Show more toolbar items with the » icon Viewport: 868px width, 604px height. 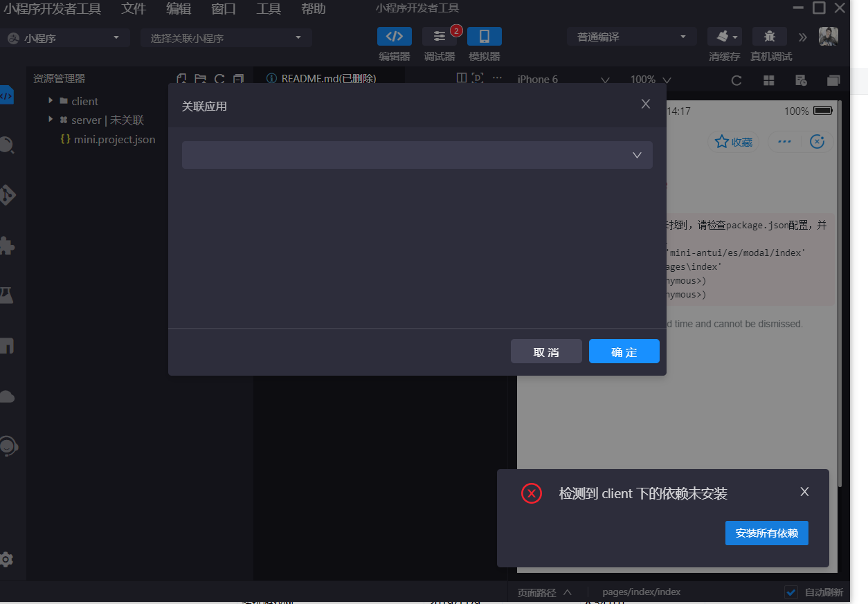pos(803,37)
